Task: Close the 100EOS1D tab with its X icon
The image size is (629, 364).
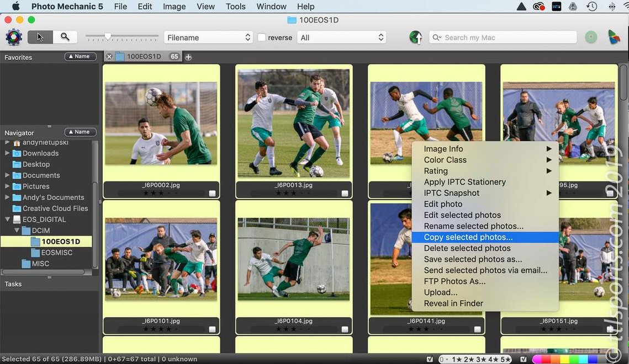Action: tap(109, 57)
